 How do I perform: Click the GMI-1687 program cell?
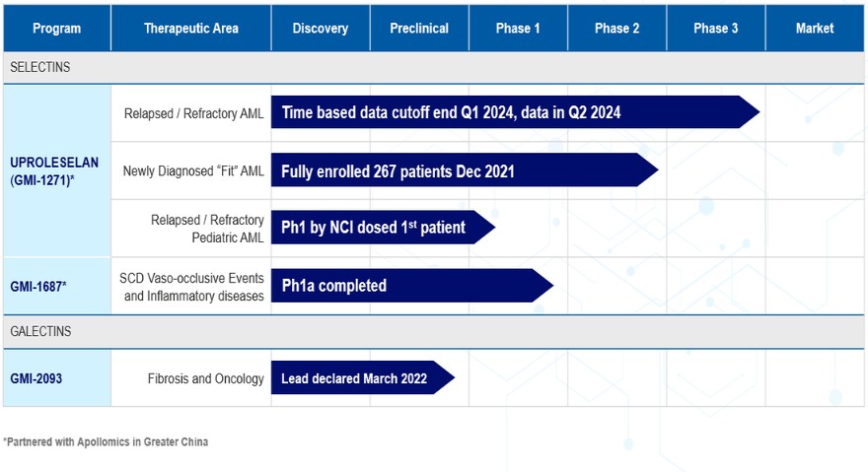tap(56, 287)
